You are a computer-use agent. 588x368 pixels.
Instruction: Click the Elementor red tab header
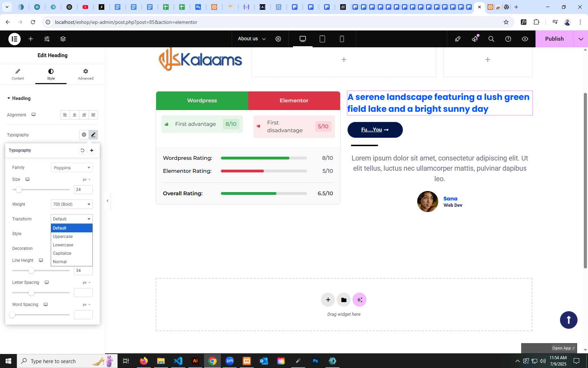click(294, 101)
